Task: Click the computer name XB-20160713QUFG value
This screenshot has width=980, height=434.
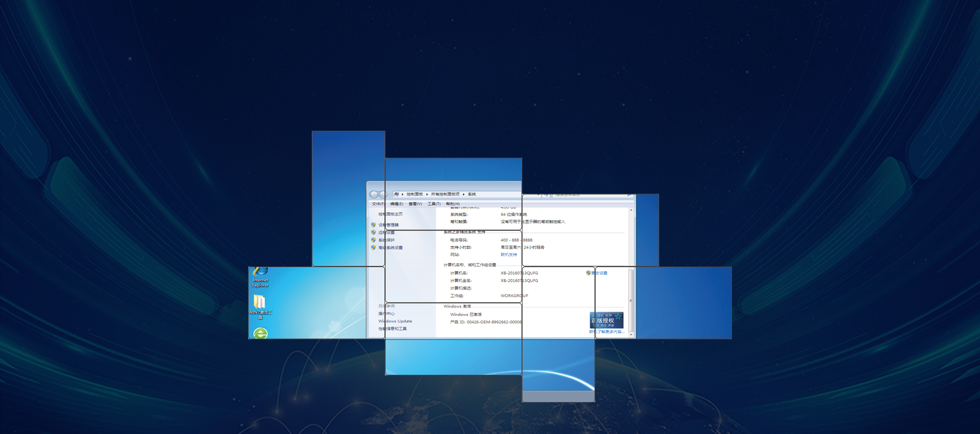Action: point(519,273)
